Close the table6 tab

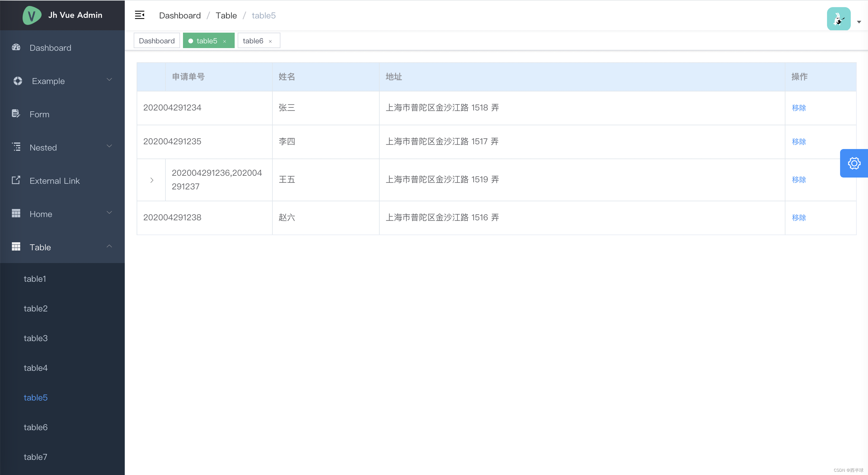(271, 41)
